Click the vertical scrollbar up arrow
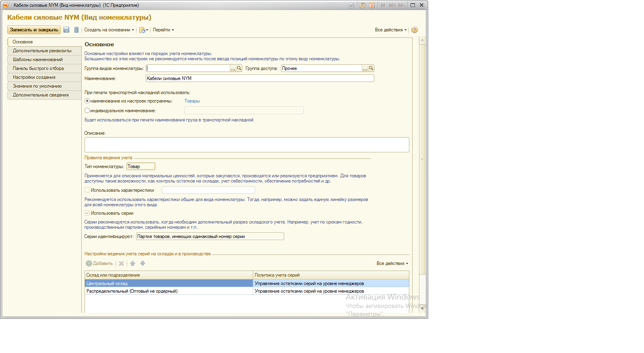 point(422,40)
